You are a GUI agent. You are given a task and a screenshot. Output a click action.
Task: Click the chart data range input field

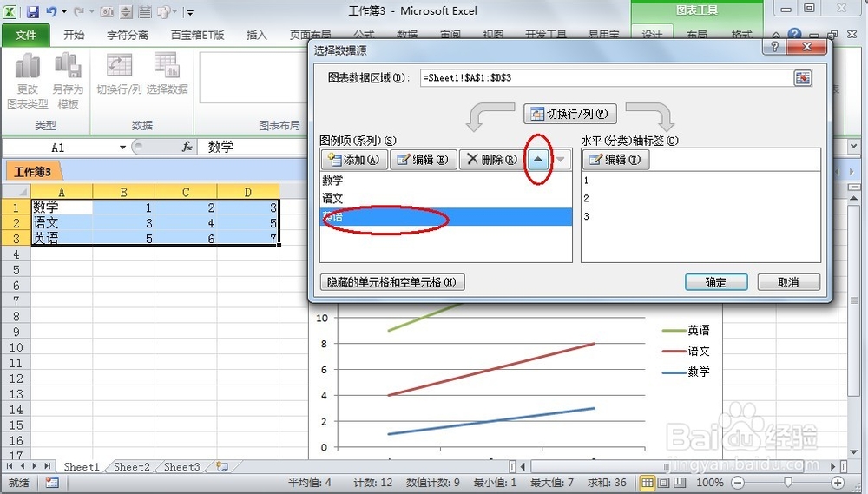click(606, 78)
